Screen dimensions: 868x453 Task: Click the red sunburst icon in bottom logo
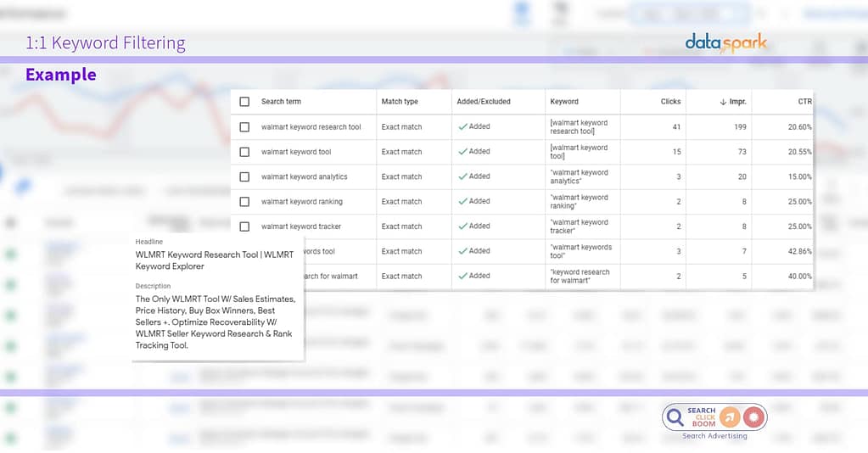[x=753, y=417]
